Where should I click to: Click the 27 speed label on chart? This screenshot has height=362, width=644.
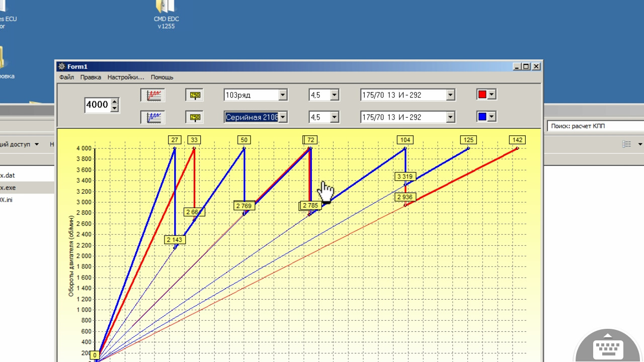click(x=175, y=140)
